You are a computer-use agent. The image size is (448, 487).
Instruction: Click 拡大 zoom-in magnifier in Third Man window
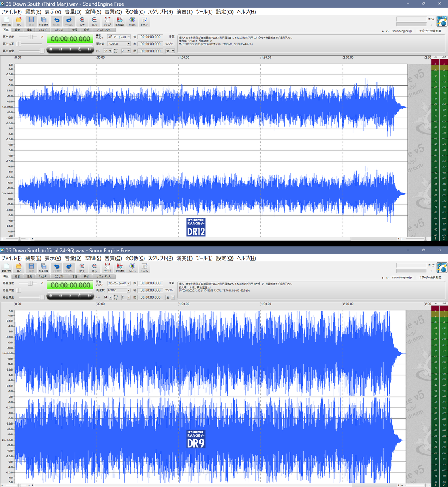tap(82, 21)
